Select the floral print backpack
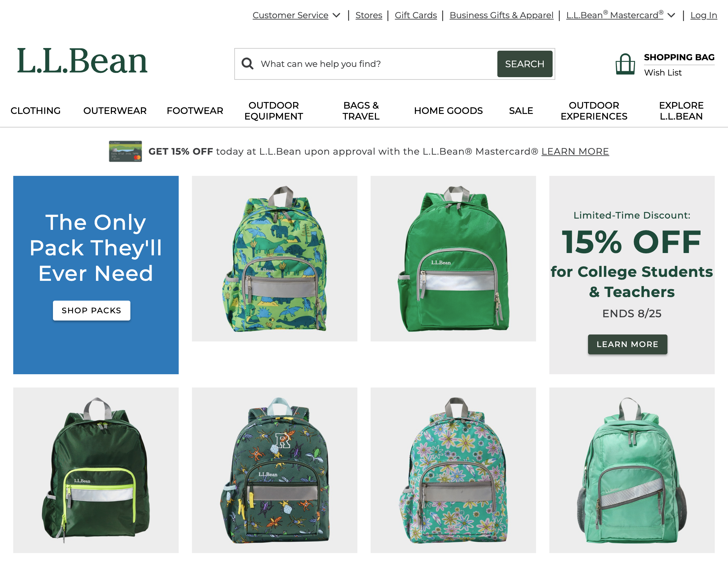Screen dimensions: 728x563 point(453,470)
